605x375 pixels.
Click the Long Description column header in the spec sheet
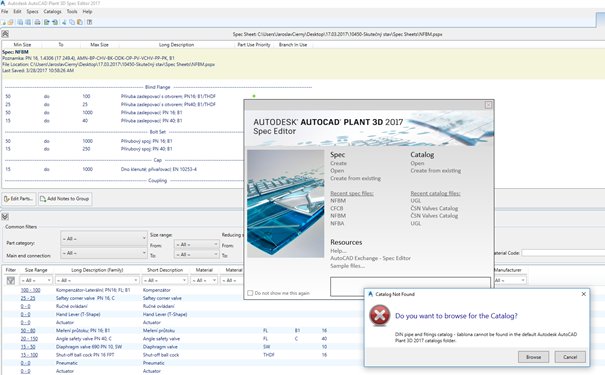coord(176,45)
